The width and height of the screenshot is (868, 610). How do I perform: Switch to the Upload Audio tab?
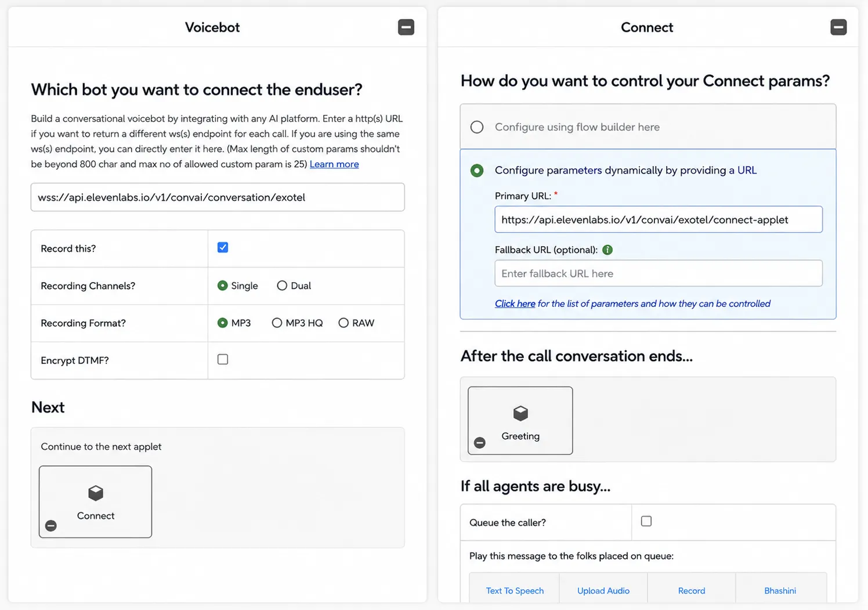(x=603, y=591)
